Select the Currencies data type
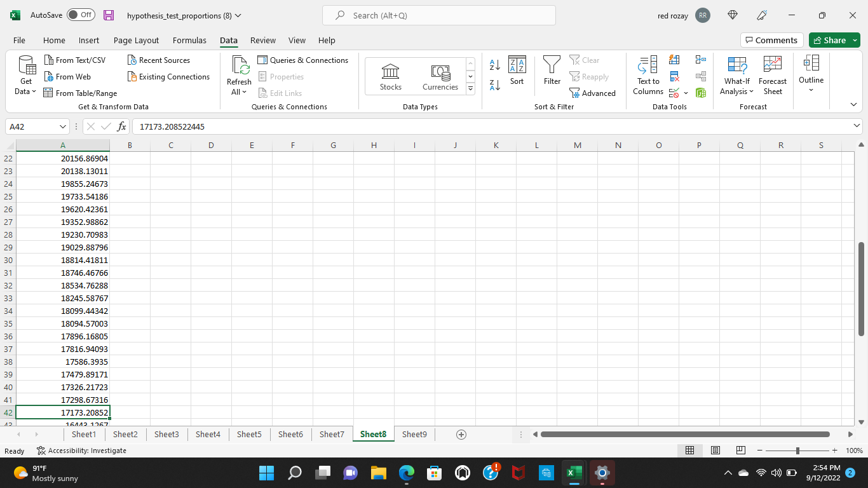 440,77
